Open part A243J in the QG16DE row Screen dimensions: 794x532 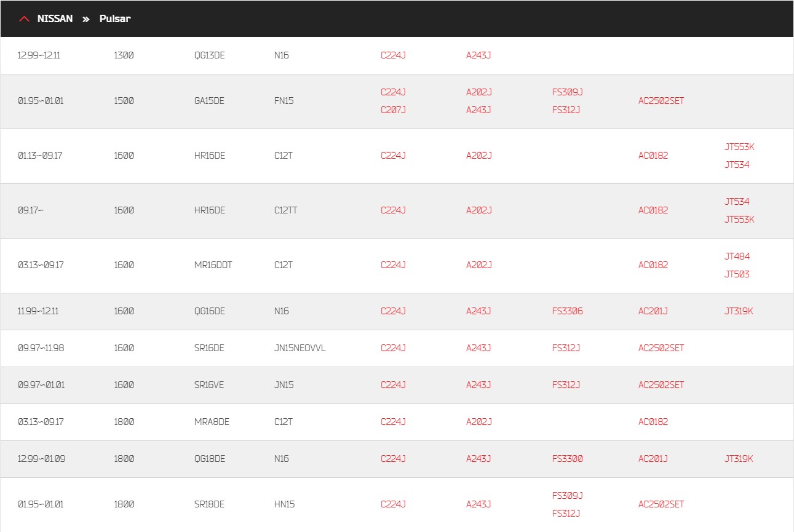pyautogui.click(x=478, y=311)
